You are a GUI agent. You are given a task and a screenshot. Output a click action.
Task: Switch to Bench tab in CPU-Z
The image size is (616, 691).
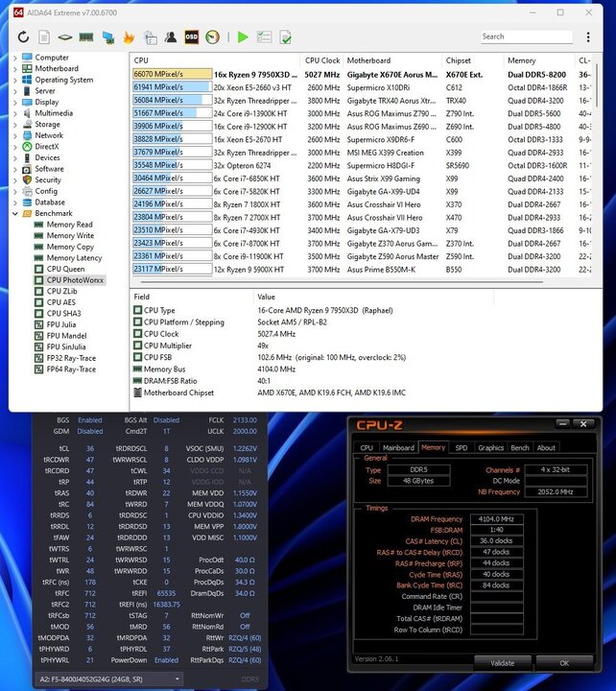pyautogui.click(x=519, y=447)
